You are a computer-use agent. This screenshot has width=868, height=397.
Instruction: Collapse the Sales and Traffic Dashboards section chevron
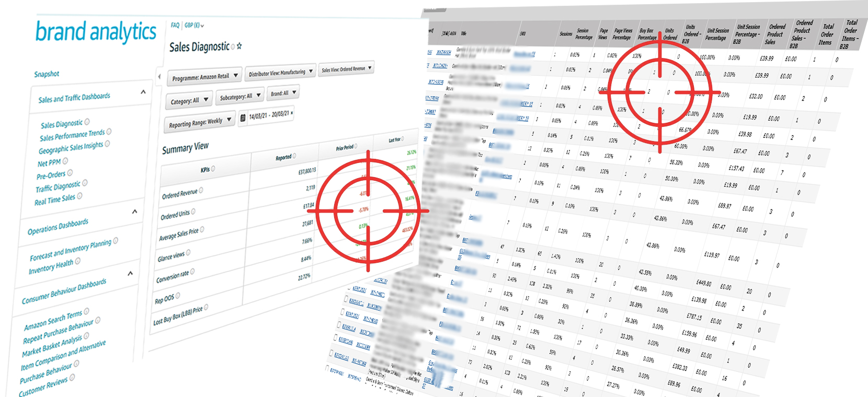143,92
